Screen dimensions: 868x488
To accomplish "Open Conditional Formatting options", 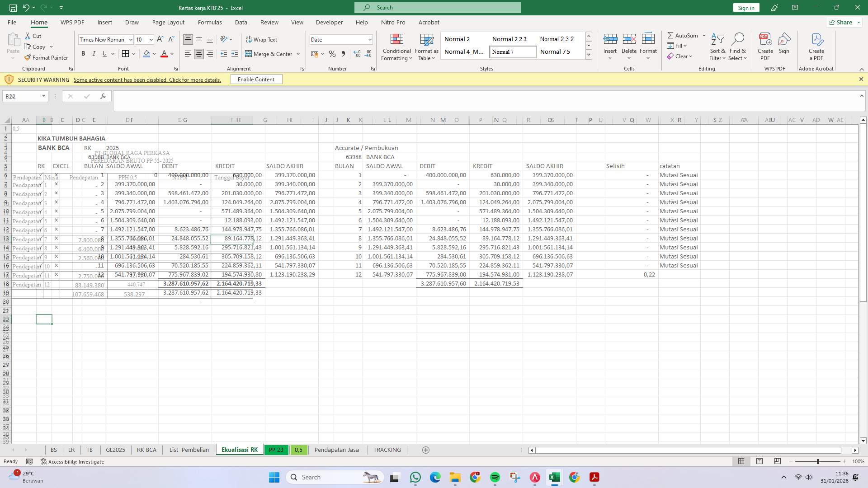I will click(396, 47).
